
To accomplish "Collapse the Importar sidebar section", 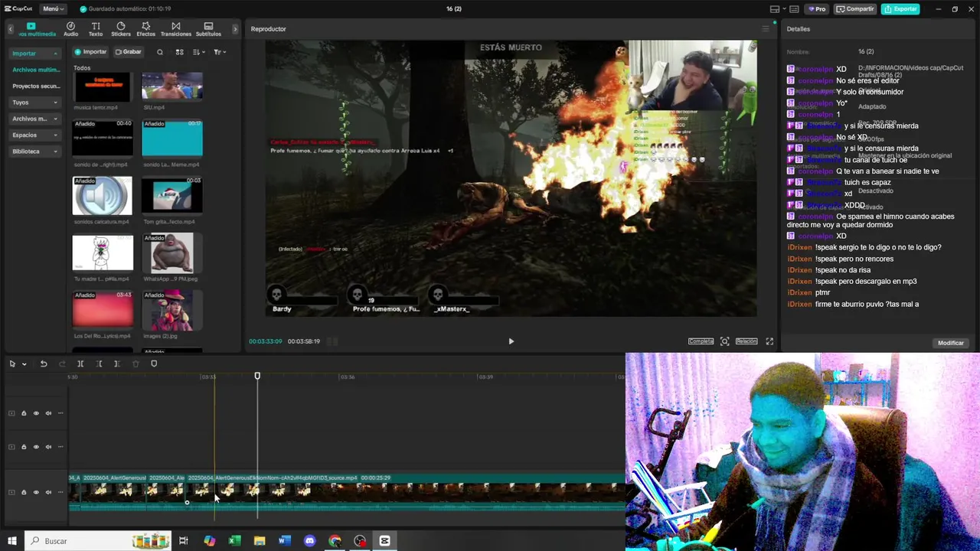I will 34,54.
